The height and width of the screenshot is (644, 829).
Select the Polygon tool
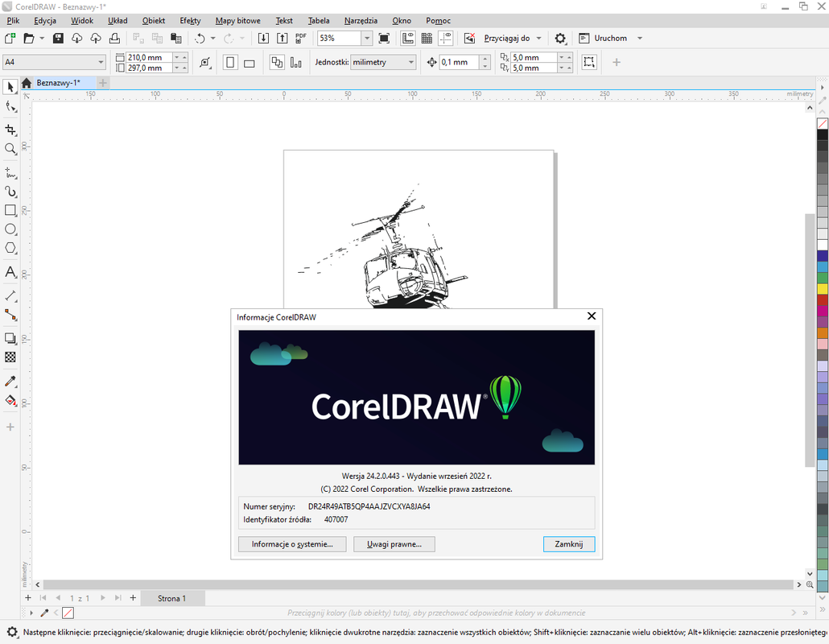point(10,248)
